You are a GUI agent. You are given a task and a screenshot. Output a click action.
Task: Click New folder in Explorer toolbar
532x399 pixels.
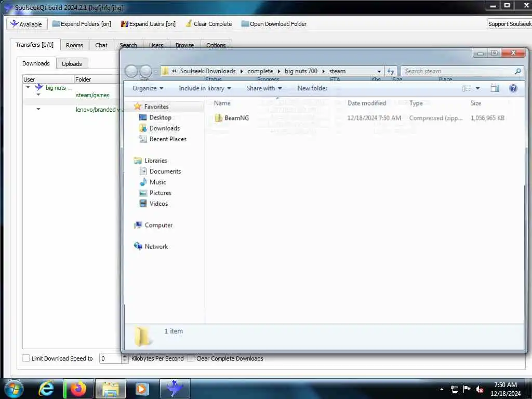click(312, 88)
